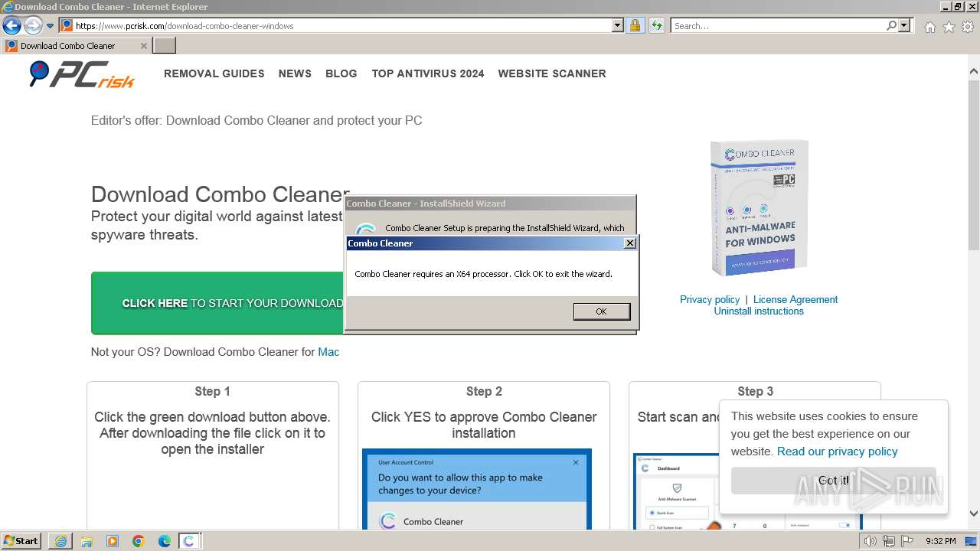This screenshot has width=980, height=551.
Task: Restore down the Internet Explorer window
Action: (958, 6)
